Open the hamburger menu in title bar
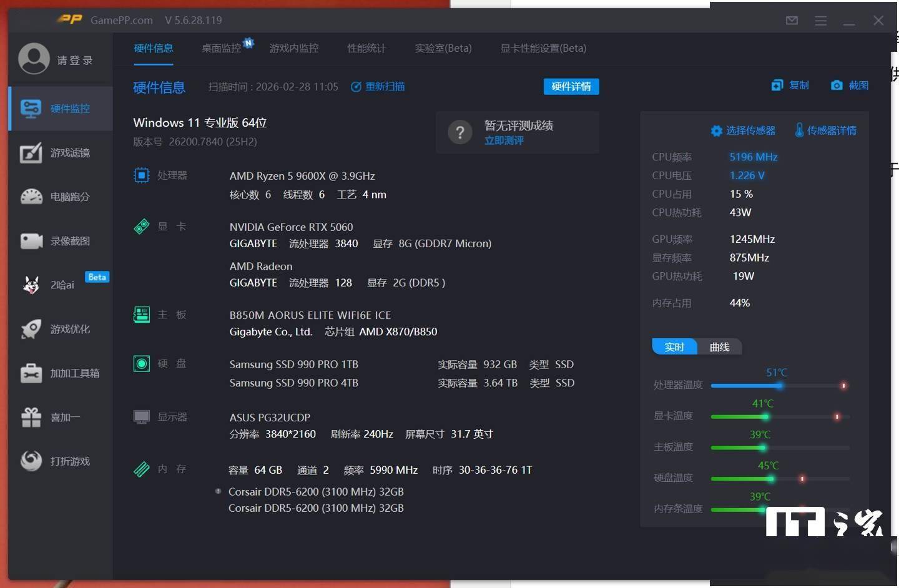Screen dimensions: 899x588 (x=820, y=21)
